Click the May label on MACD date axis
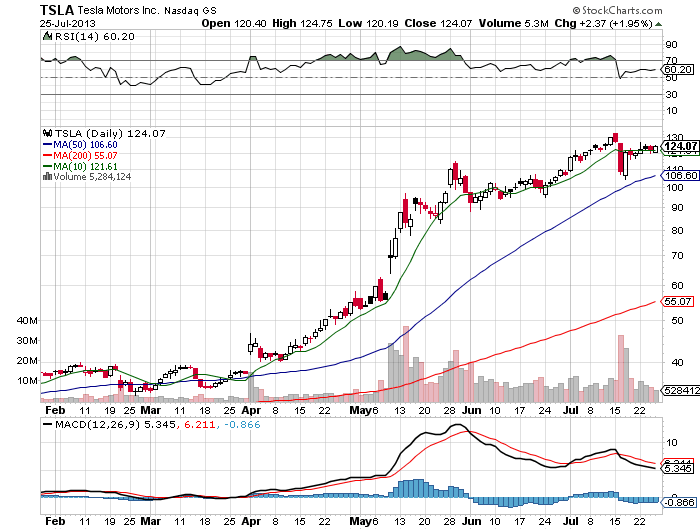This screenshot has height=530, width=700. tap(360, 521)
